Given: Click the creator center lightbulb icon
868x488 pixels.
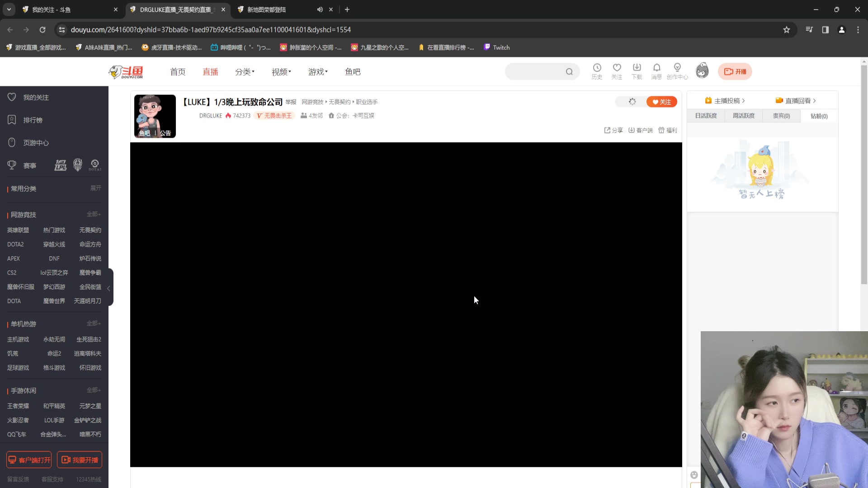Looking at the screenshot, I should point(677,68).
